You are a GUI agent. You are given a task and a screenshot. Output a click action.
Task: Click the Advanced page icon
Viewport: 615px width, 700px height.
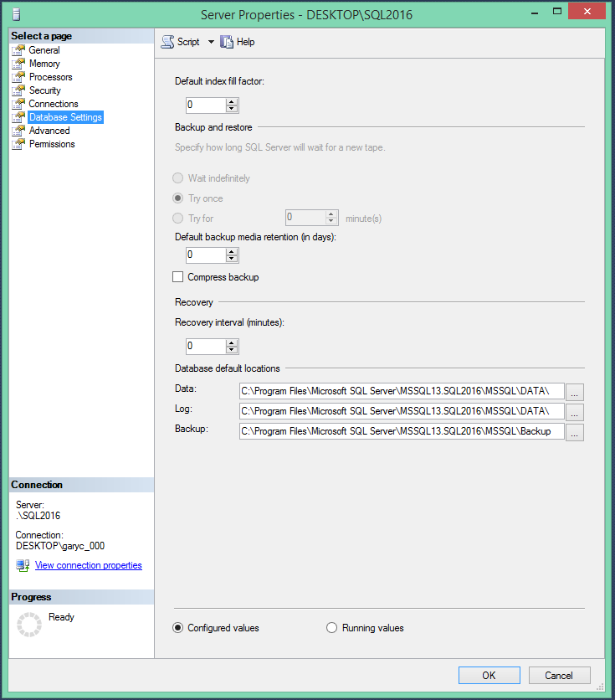click(x=18, y=131)
